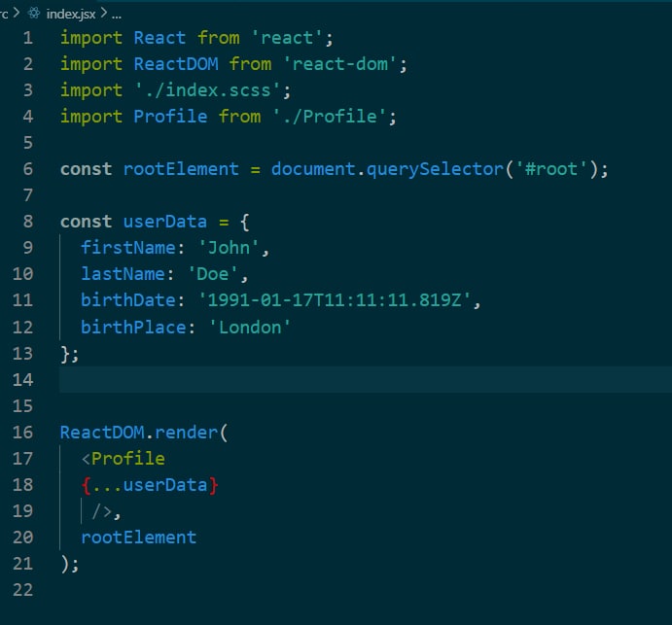
Task: Click the closing ); on line 21
Action: 69,564
